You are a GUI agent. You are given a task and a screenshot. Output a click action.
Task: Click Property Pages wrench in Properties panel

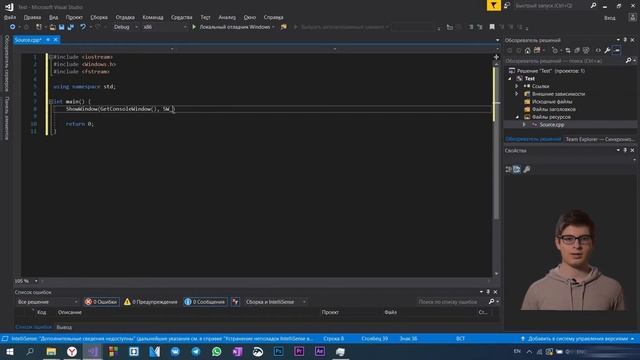click(527, 169)
